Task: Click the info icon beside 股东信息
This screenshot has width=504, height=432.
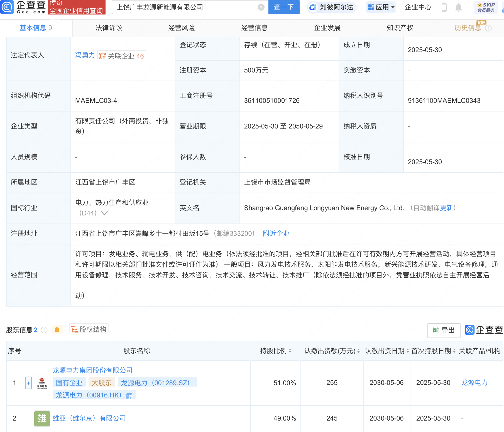Action: pos(44,330)
